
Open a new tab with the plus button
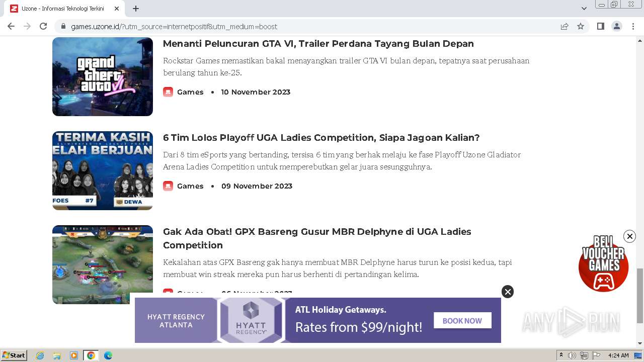point(136,9)
